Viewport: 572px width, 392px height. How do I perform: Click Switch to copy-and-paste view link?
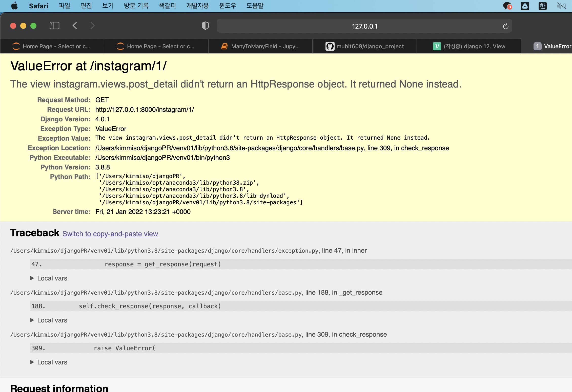click(110, 234)
